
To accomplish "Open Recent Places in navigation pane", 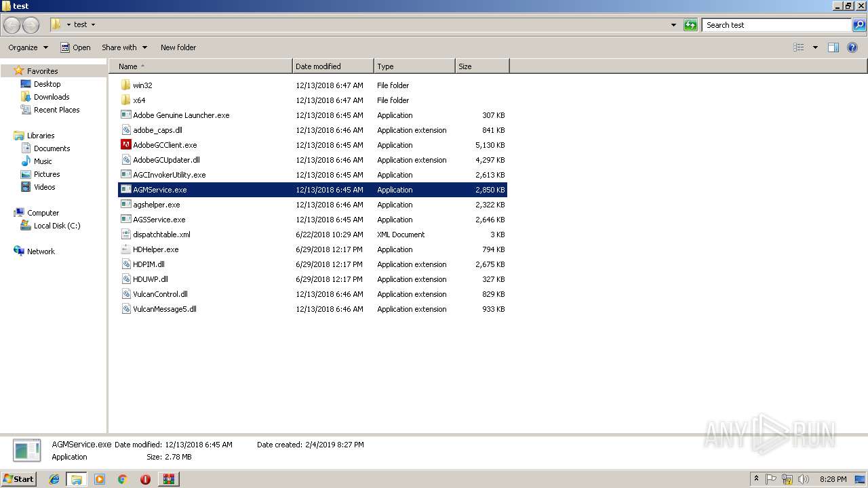I will click(56, 110).
